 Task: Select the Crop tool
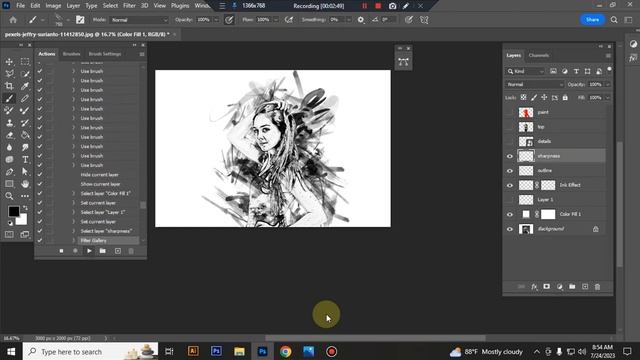9,86
